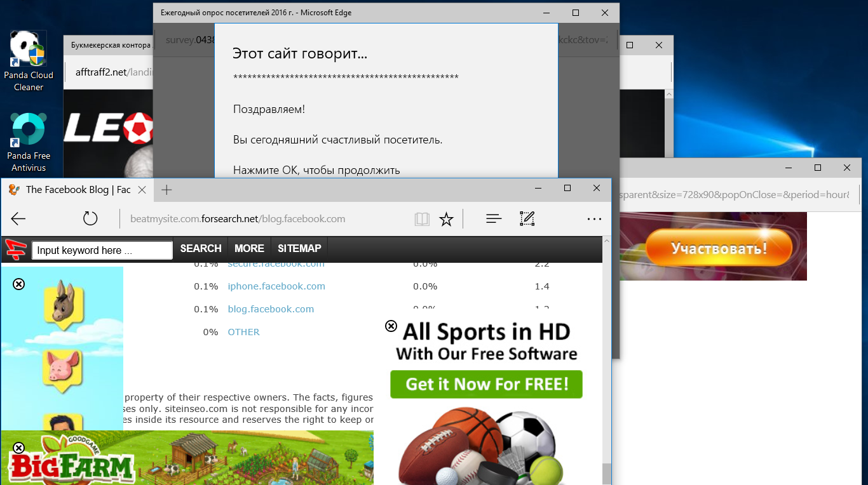Open blog.facebook.com link in table
This screenshot has height=485, width=868.
[271, 309]
